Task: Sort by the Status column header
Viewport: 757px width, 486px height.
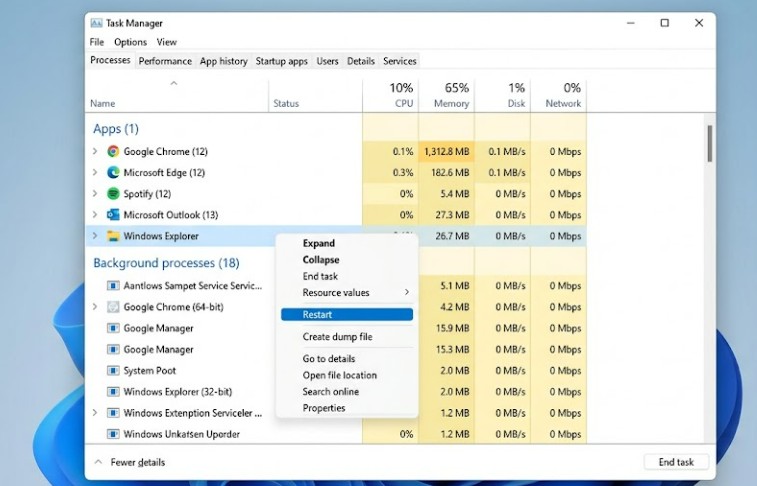Action: [286, 103]
